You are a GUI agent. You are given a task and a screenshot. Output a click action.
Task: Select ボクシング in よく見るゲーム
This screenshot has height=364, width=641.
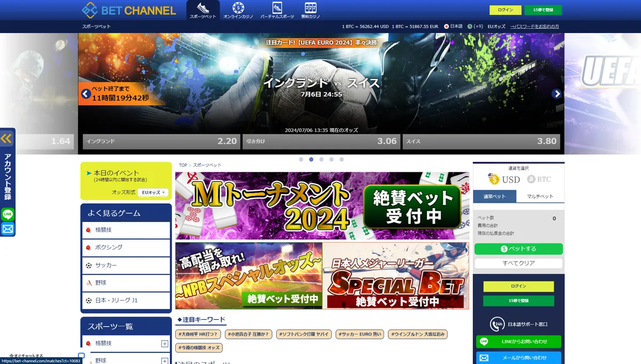coord(126,248)
